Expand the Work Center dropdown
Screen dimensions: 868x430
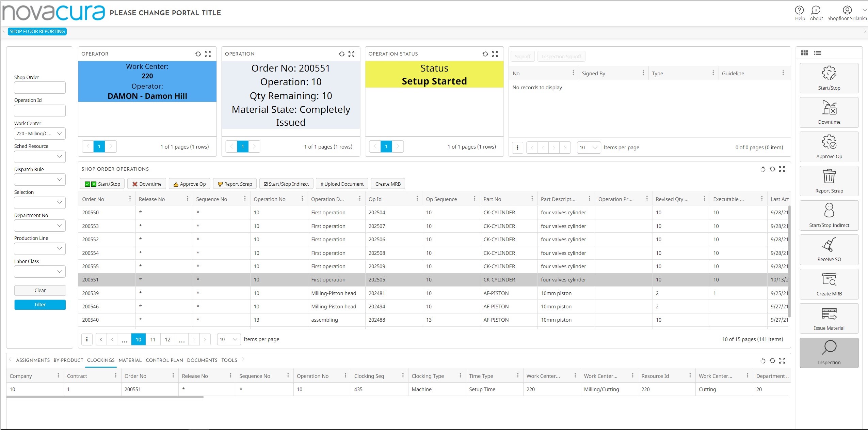[59, 134]
